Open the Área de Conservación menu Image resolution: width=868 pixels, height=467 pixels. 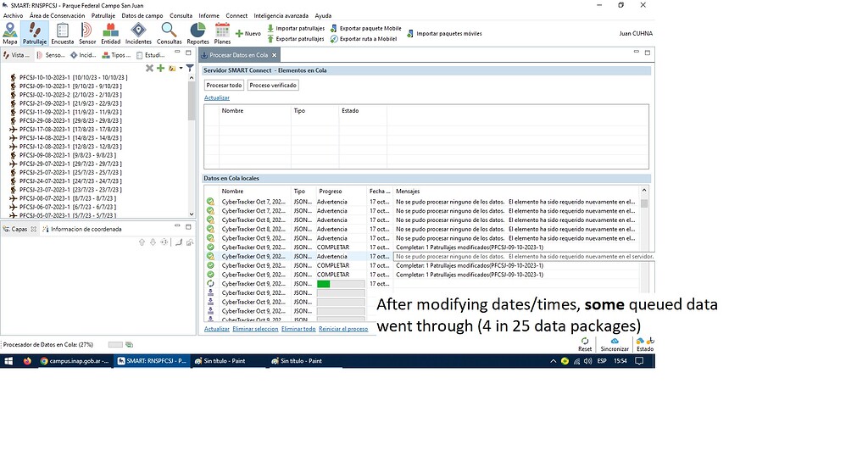click(x=57, y=15)
